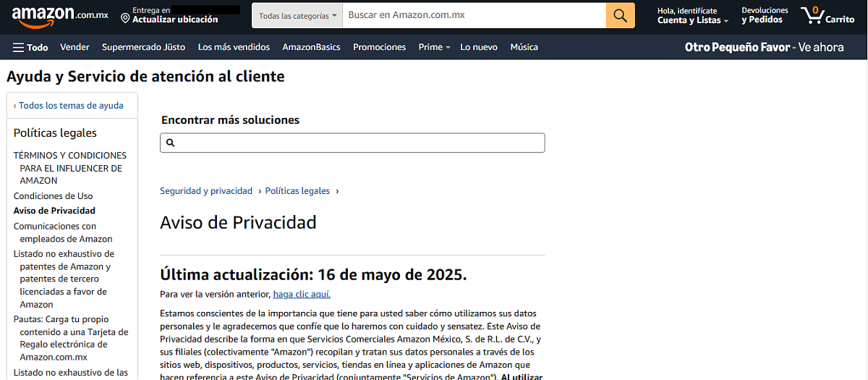Select Aviso de Privacidad sidebar item

[x=54, y=211]
